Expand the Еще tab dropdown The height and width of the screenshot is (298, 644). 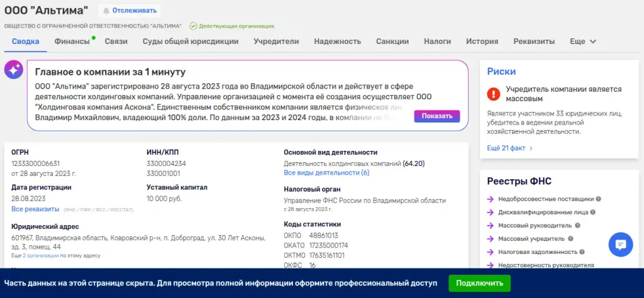click(583, 41)
